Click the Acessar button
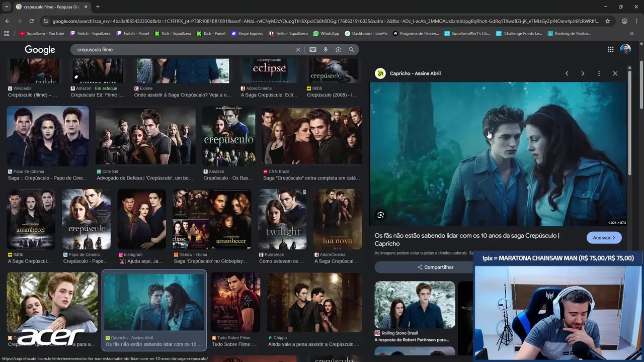Viewport: 644px width, 362px height. coord(604,238)
